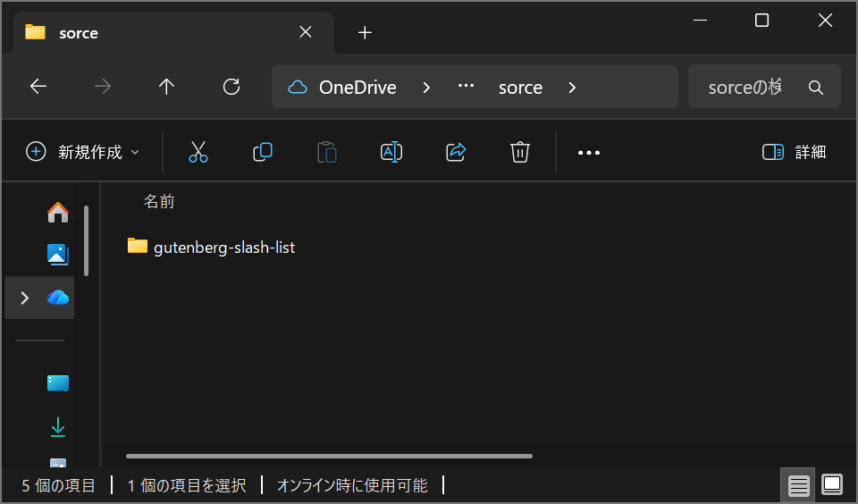The height and width of the screenshot is (504, 858).
Task: Click the Delete trash can icon
Action: pyautogui.click(x=520, y=152)
